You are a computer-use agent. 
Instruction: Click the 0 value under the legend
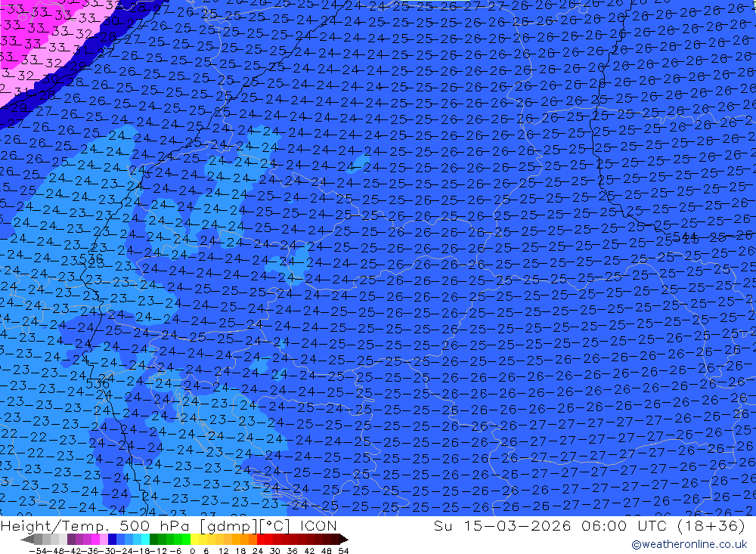tap(192, 551)
